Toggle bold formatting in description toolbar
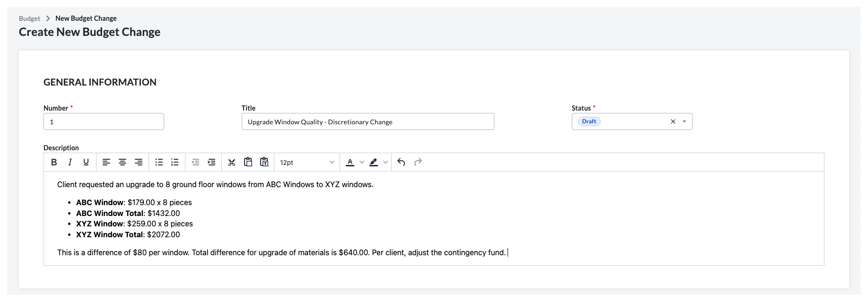This screenshot has width=868, height=302. (54, 162)
